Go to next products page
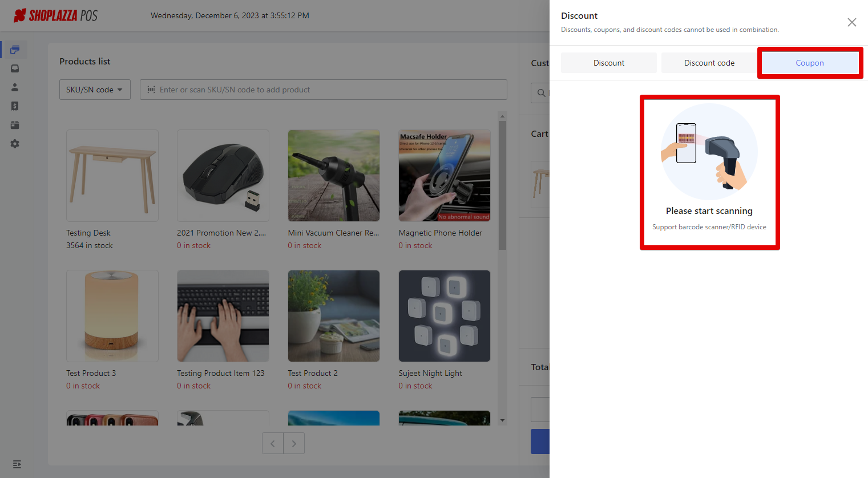868x478 pixels. click(x=294, y=443)
